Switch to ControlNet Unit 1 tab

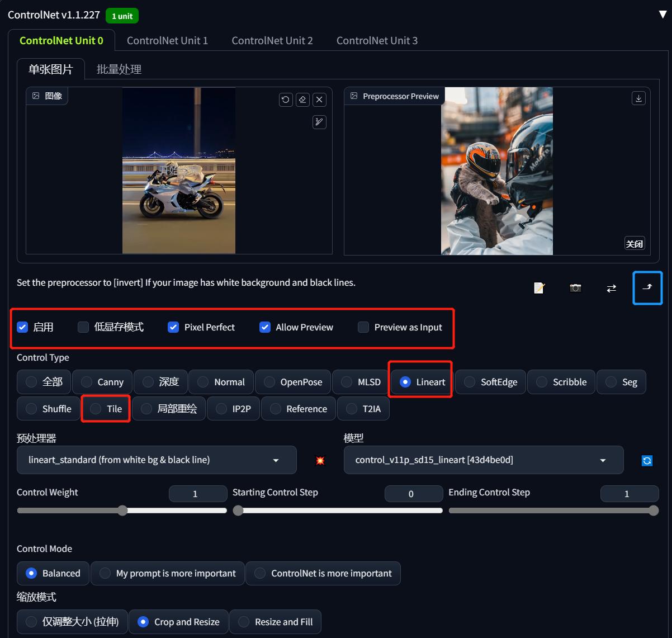[167, 40]
